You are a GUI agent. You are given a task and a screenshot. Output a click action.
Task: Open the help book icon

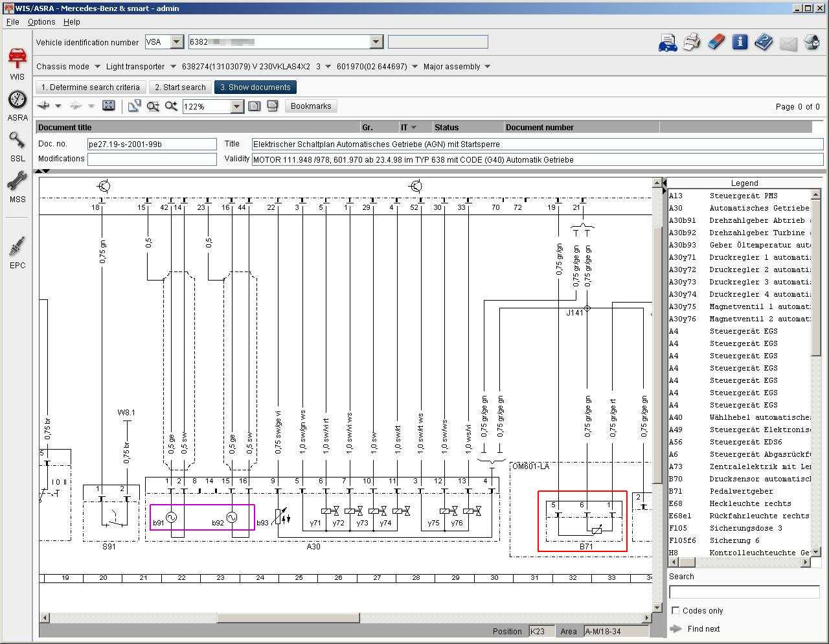click(x=764, y=43)
